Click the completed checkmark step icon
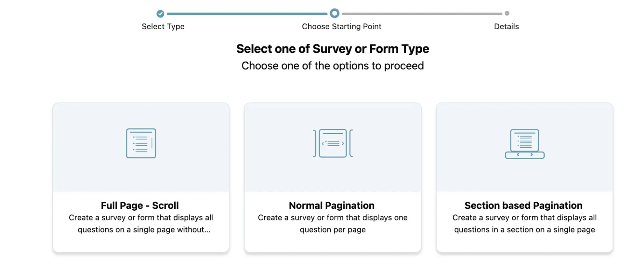644x276 pixels. [160, 14]
